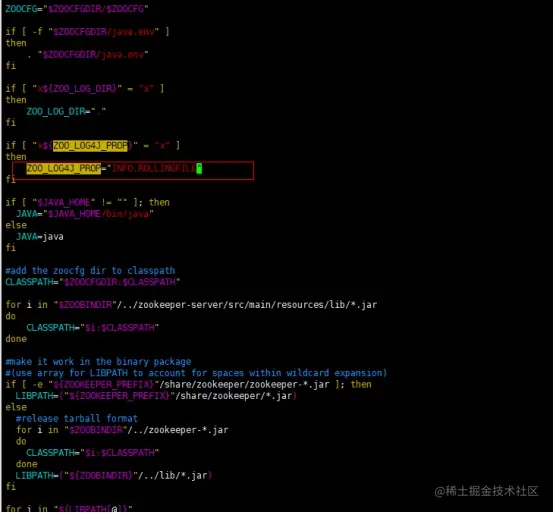Click the '#release tarball format' comment
Viewport: 554px width, 513px height.
click(x=77, y=419)
